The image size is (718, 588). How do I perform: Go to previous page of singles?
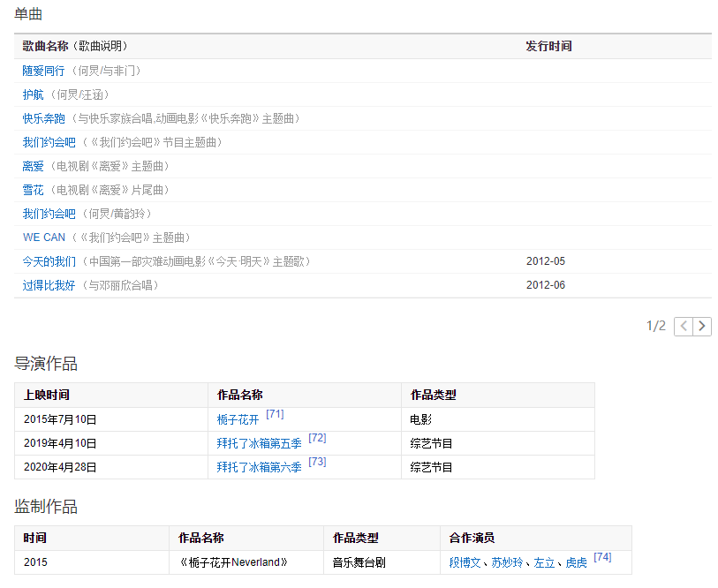tap(684, 327)
